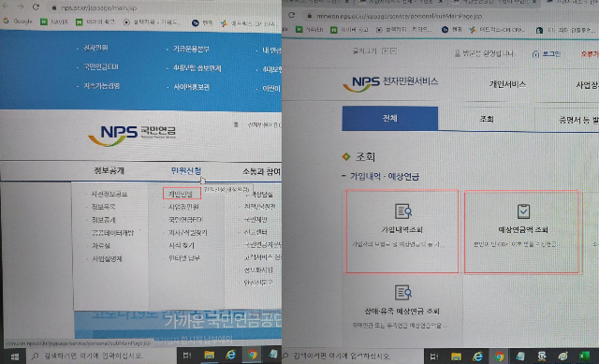Select 신고센터 under 소통과 참여
The image size is (599, 364).
[x=256, y=232]
